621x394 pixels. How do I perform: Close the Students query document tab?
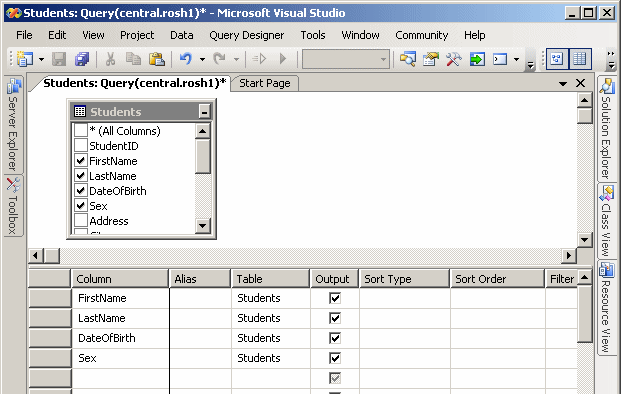581,83
